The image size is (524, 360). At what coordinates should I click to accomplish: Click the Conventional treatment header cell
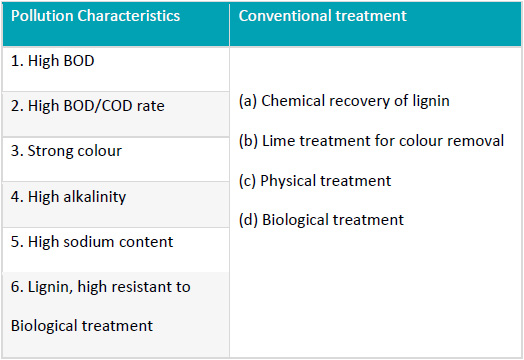pos(375,24)
